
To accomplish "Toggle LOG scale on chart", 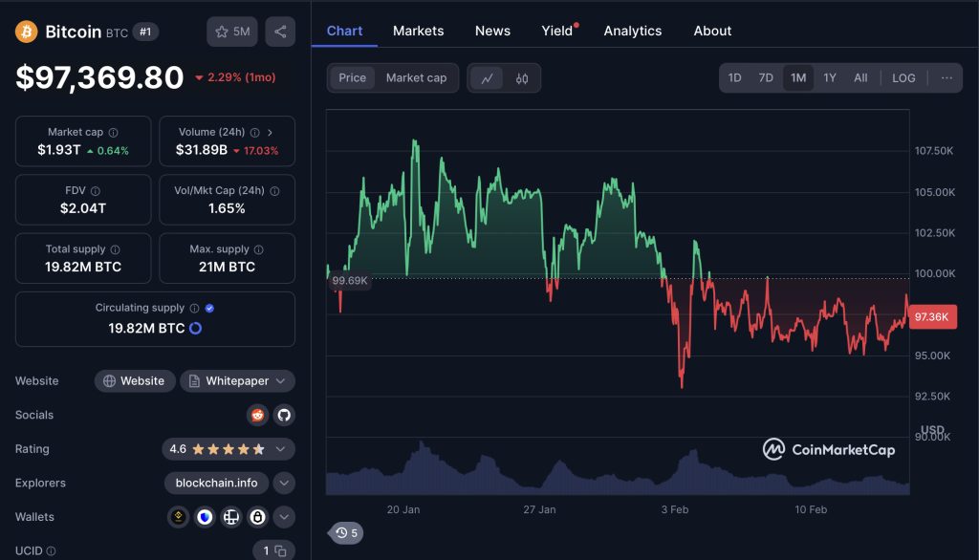I will click(x=903, y=78).
